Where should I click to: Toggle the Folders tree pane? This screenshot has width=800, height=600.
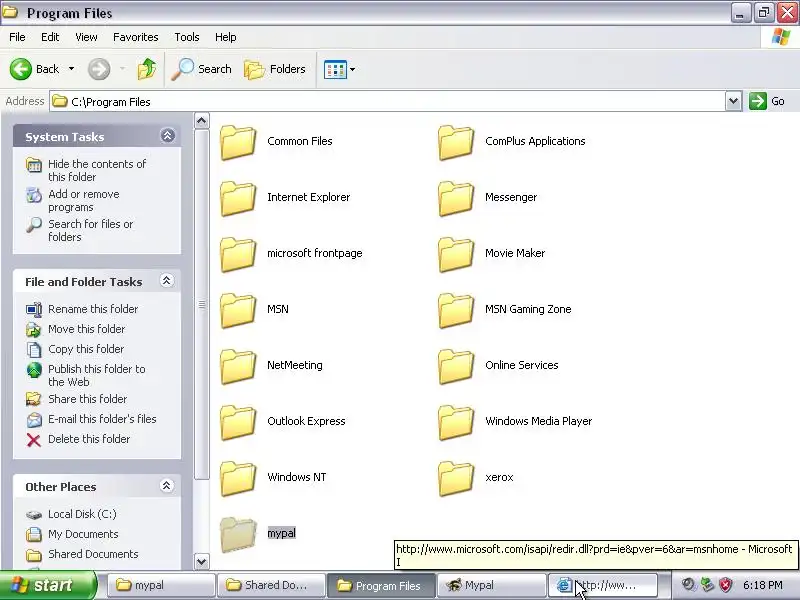tap(276, 69)
